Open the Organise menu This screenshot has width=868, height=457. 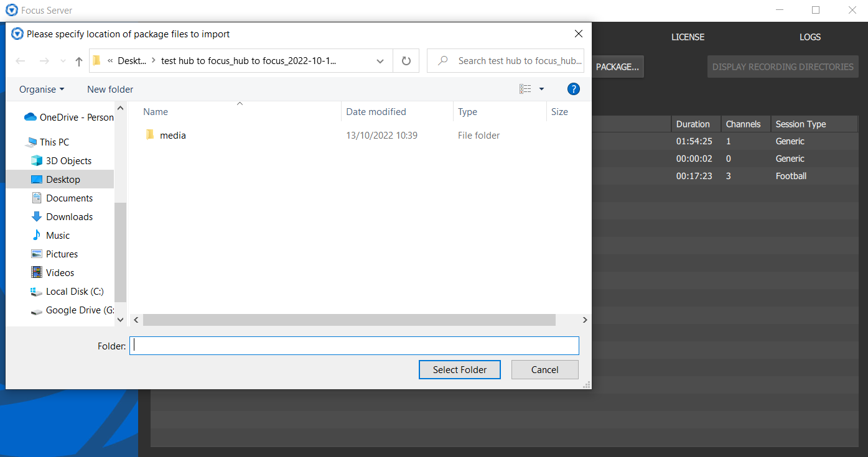(x=42, y=90)
